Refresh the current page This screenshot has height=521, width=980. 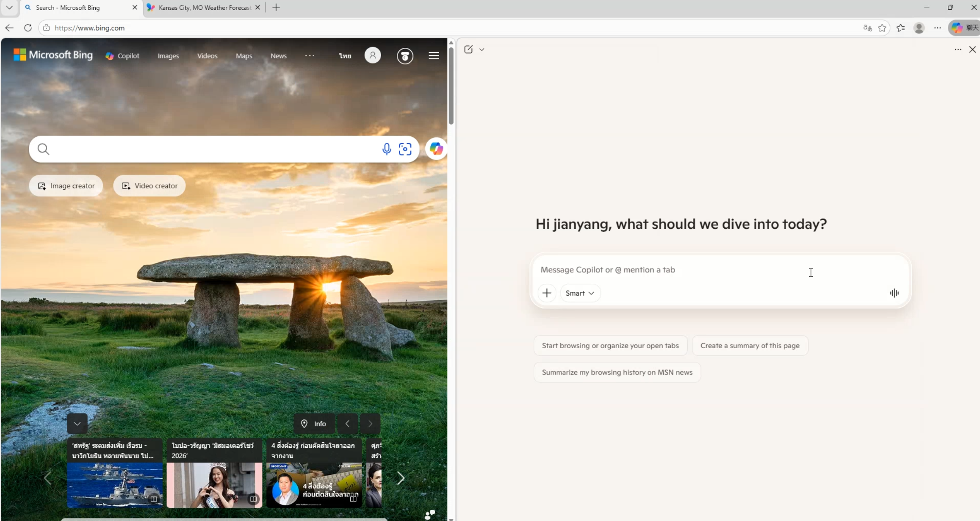(x=28, y=28)
